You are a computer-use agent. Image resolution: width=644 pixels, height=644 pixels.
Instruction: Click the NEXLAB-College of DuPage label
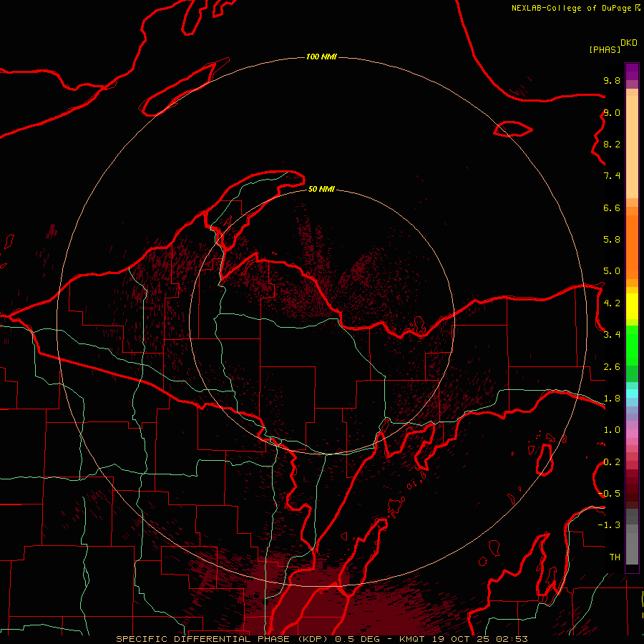coord(572,8)
